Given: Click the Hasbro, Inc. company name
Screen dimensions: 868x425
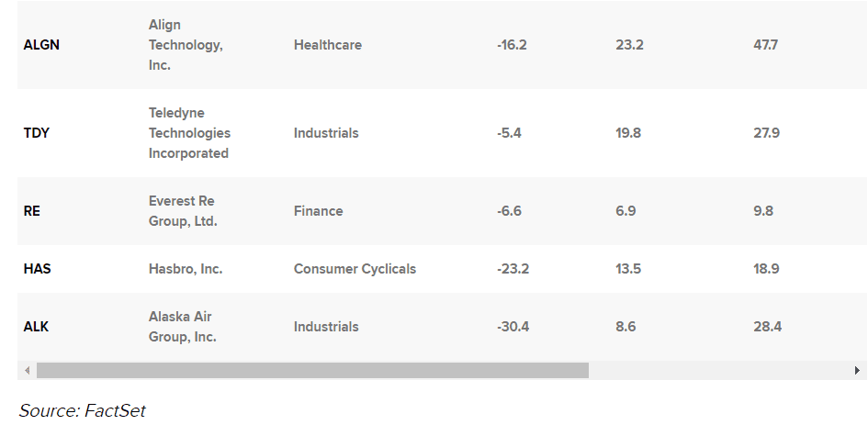Looking at the screenshot, I should coord(186,269).
